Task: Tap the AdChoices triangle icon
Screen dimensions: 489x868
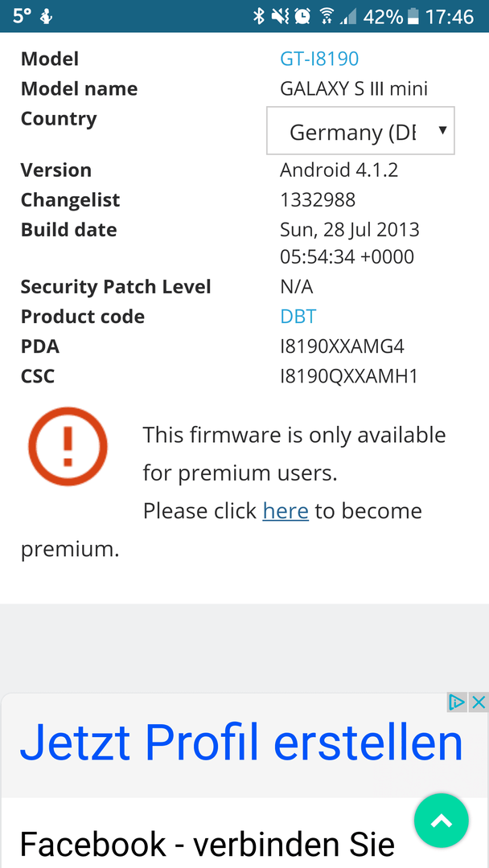Action: [457, 702]
